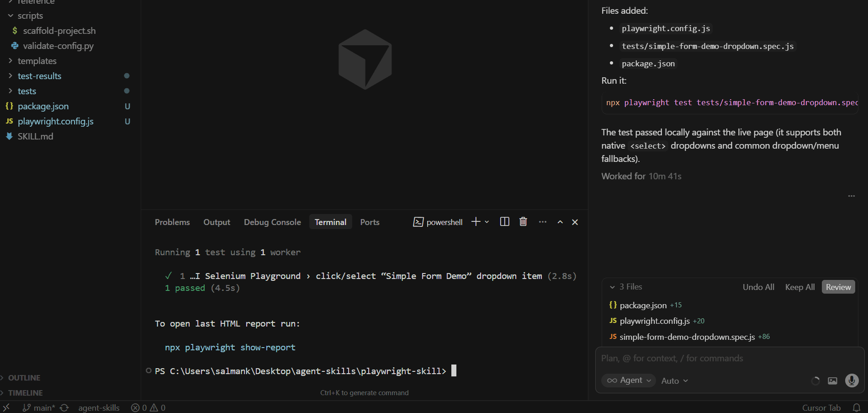
Task: Click the sync icon next to main branch
Action: coord(64,407)
